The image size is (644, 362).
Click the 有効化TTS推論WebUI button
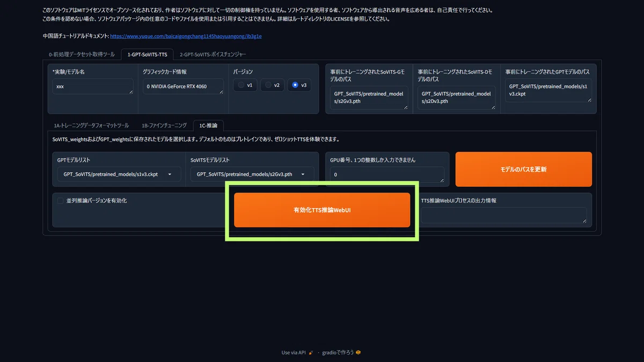click(322, 210)
